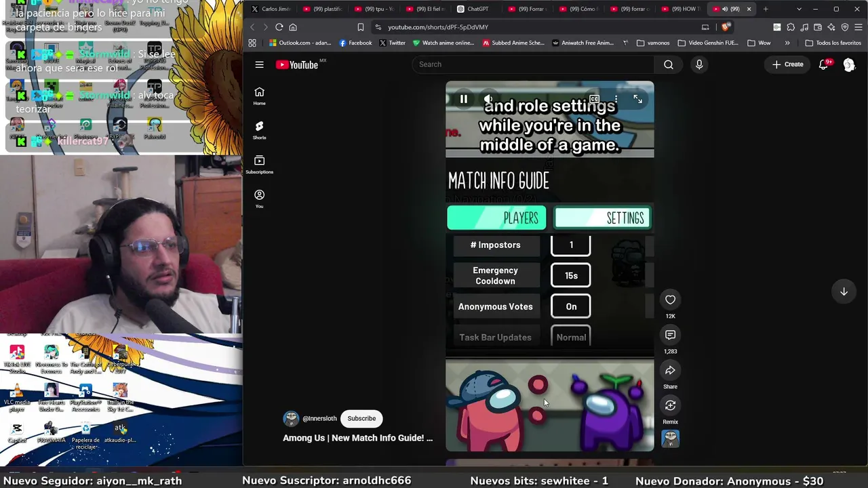The width and height of the screenshot is (868, 488).
Task: Focus the YouTube search field
Action: [x=533, y=64]
